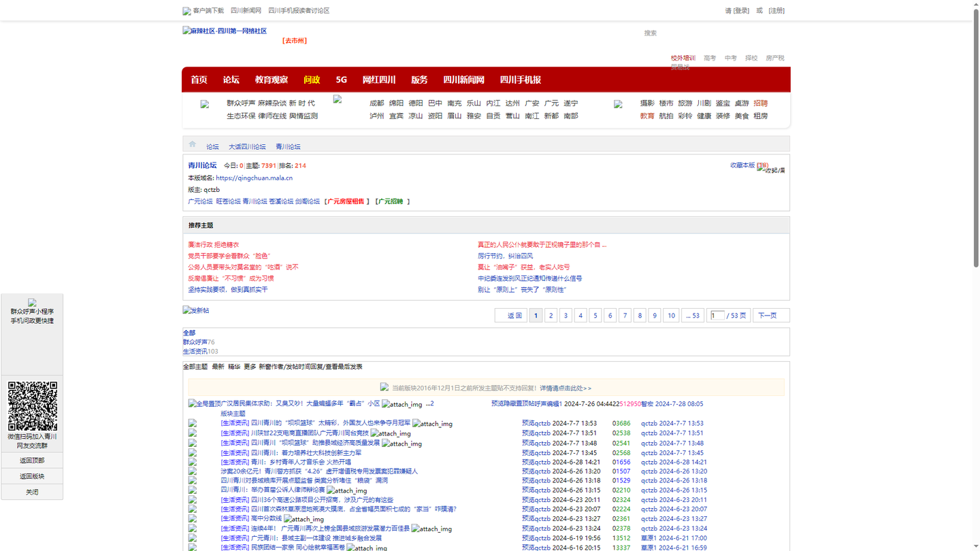The height and width of the screenshot is (551, 980).
Task: Click the 客户端下载 icon in the top bar
Action: (186, 11)
